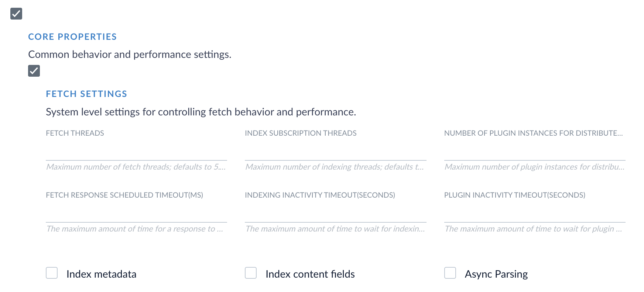Image resolution: width=644 pixels, height=292 pixels.
Task: Click the Fetch Threads input field
Action: coord(136,152)
